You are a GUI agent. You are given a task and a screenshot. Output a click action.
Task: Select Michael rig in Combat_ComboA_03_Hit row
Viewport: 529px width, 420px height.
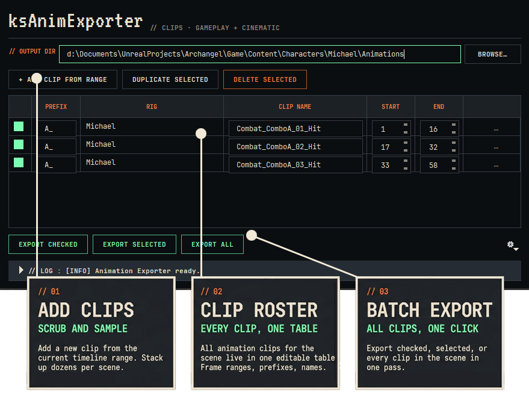click(x=152, y=162)
